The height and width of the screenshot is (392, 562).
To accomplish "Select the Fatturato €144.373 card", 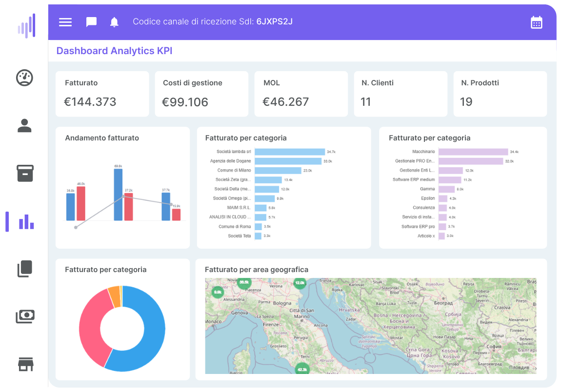I will pyautogui.click(x=102, y=94).
